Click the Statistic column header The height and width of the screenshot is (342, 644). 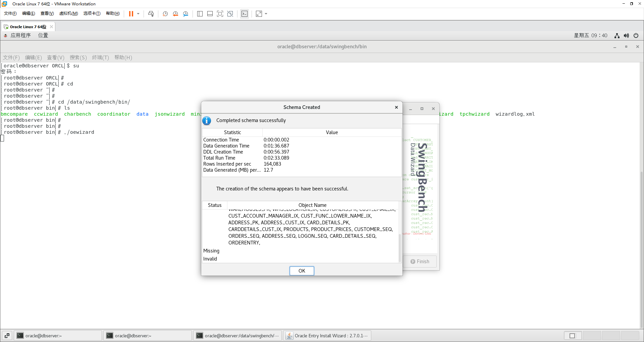point(232,132)
